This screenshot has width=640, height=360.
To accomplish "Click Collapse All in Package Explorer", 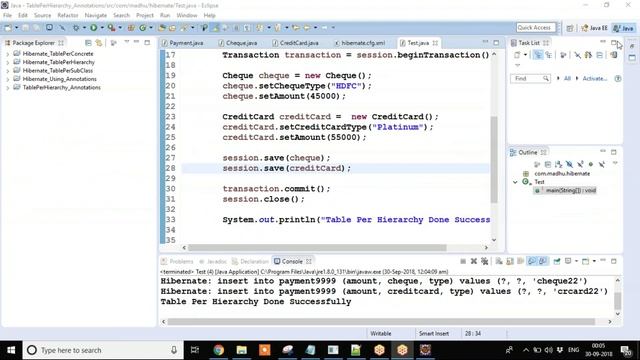I will point(88,42).
